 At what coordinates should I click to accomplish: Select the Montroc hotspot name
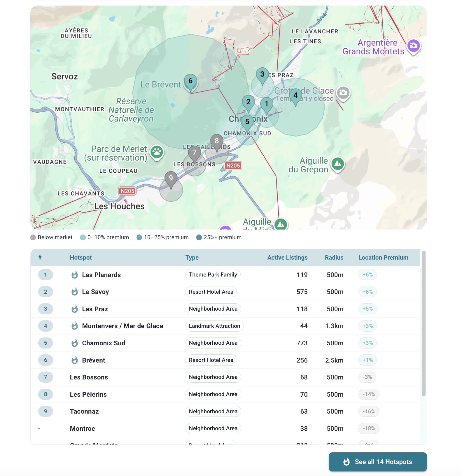(83, 428)
